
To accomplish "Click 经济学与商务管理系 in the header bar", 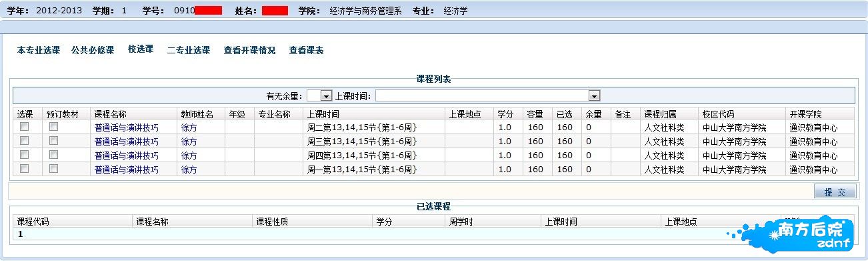I will pos(366,11).
